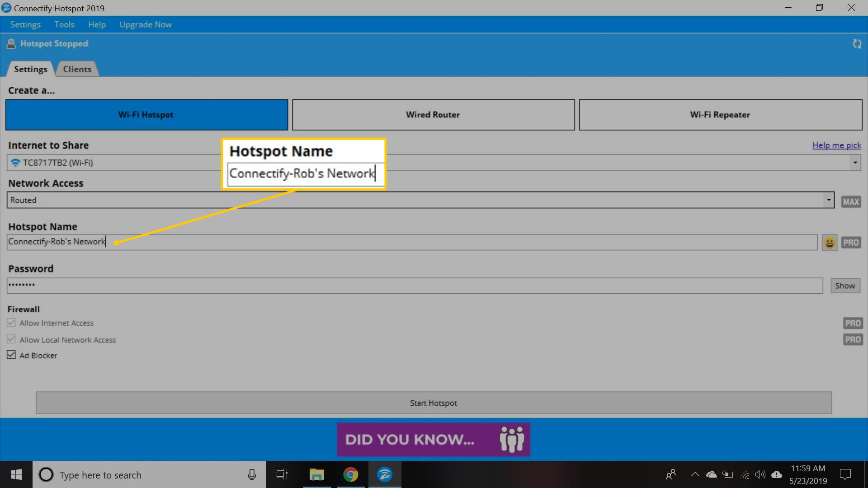This screenshot has height=488, width=868.
Task: Open Task View from the taskbar
Action: click(282, 474)
